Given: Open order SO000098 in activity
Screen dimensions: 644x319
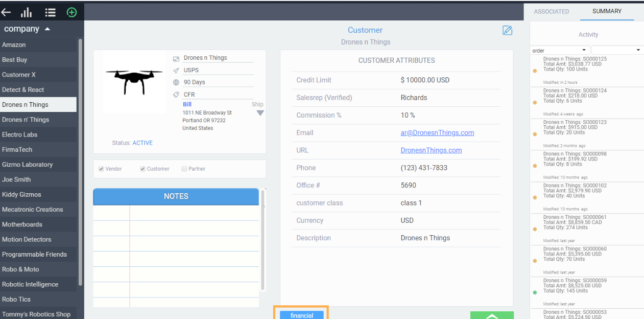Looking at the screenshot, I should (x=587, y=166).
